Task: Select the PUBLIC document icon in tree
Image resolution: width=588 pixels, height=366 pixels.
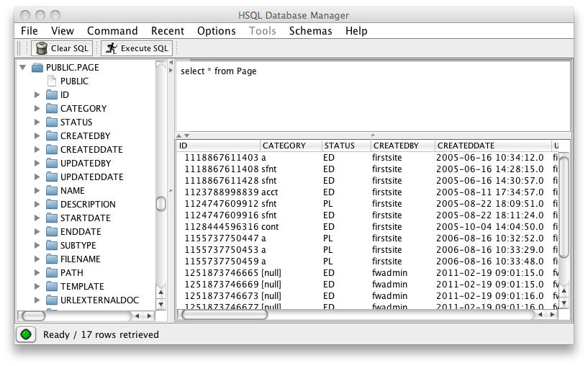Action: tap(52, 81)
